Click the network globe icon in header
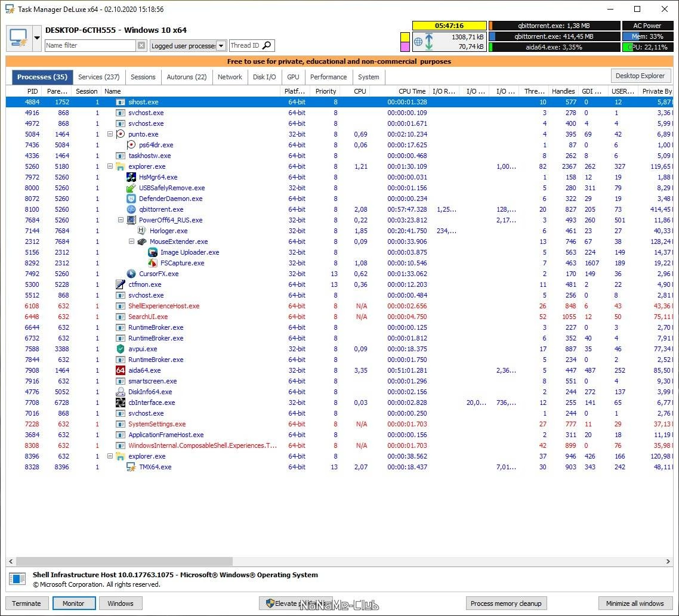Viewport: 679px width, 616px height. click(x=418, y=42)
